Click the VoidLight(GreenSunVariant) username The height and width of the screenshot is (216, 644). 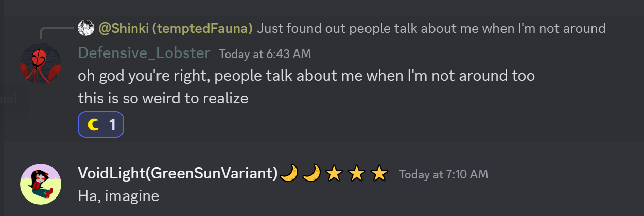pos(178,173)
